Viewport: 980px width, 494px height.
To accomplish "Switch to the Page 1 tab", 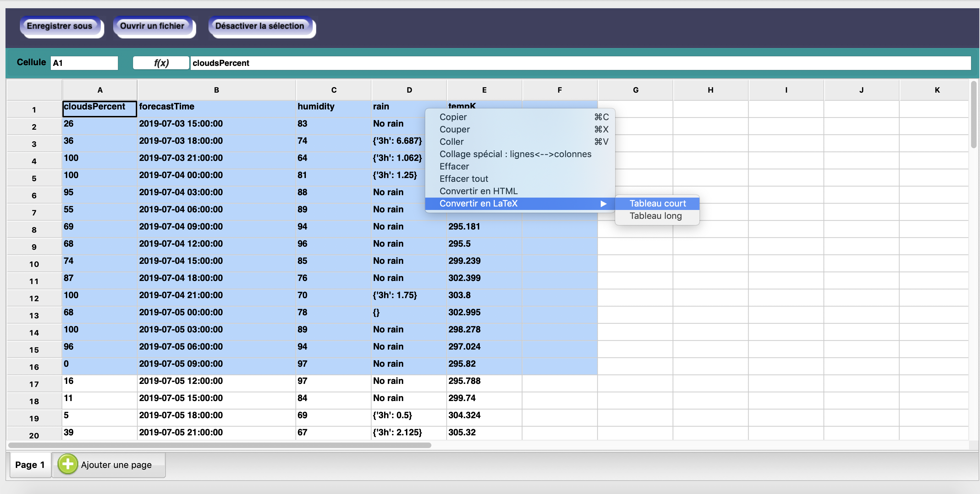I will tap(30, 465).
